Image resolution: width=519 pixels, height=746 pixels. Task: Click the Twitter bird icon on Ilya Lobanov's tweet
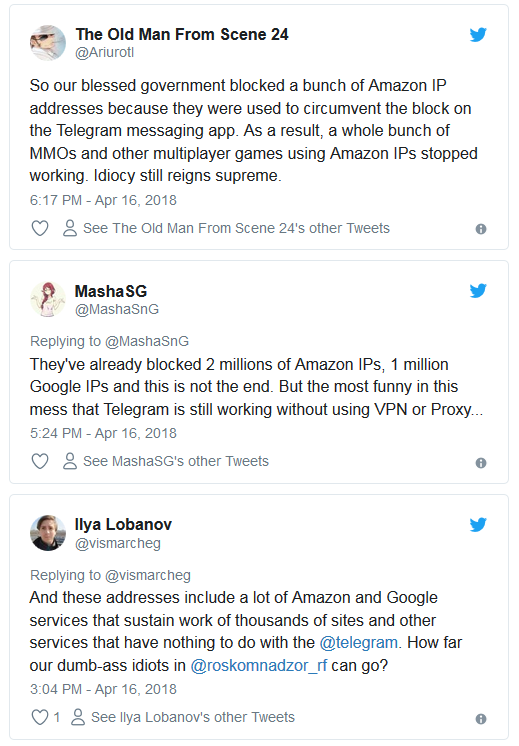[x=478, y=524]
